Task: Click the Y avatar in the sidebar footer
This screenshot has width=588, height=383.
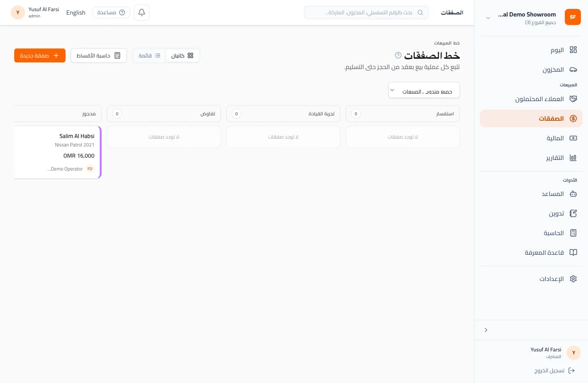Action: (x=574, y=353)
